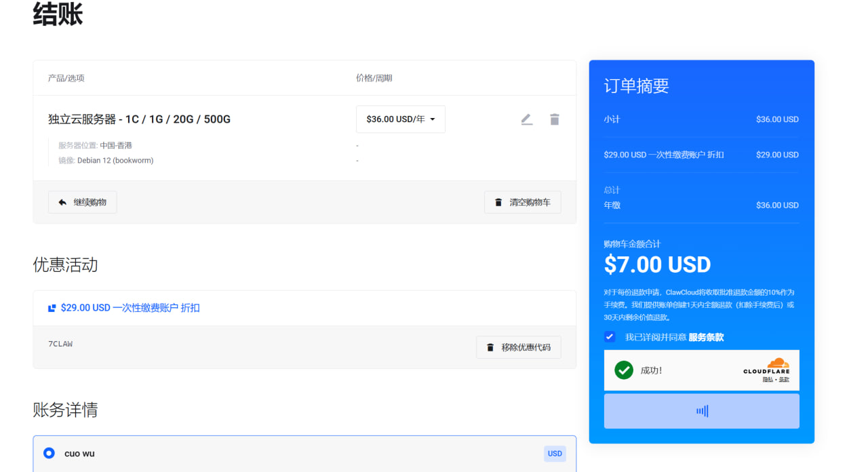This screenshot has height=472, width=868.
Task: Click the 清空购物车 button
Action: (523, 202)
